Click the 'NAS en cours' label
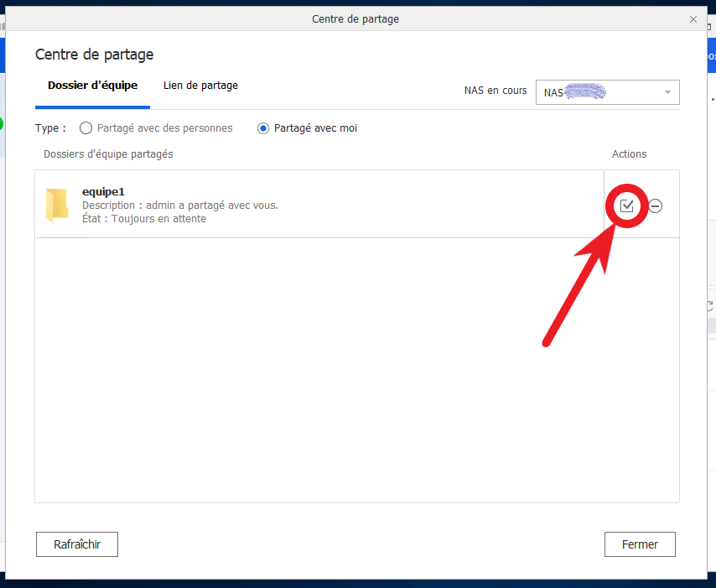 click(495, 91)
